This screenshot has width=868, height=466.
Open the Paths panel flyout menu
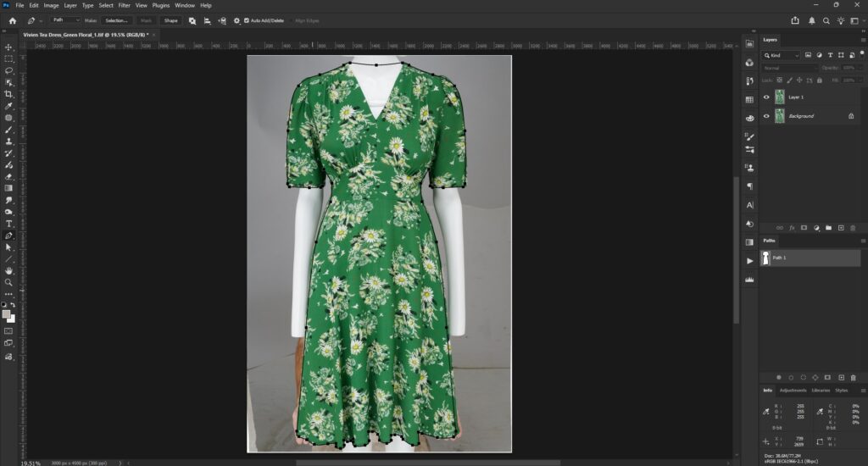point(862,241)
